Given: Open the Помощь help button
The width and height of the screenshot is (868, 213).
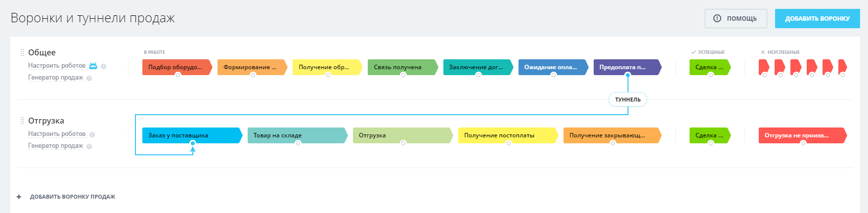Looking at the screenshot, I should (x=736, y=18).
